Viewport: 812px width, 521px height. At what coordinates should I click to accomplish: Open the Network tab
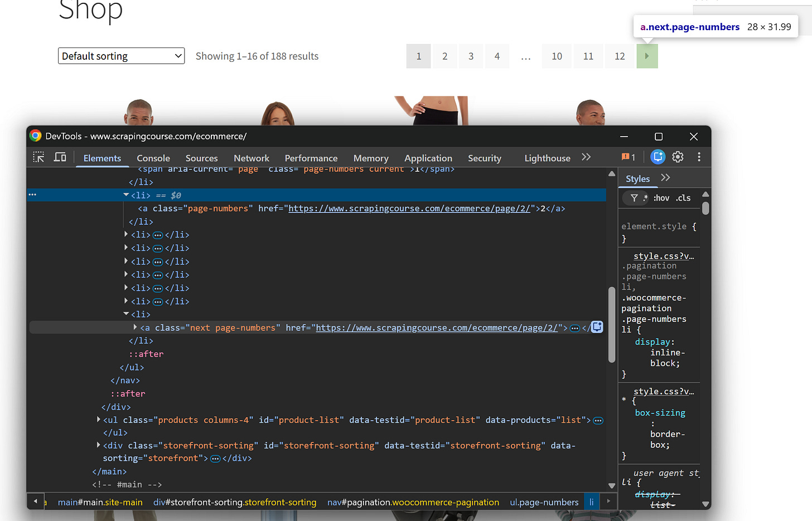pos(252,158)
